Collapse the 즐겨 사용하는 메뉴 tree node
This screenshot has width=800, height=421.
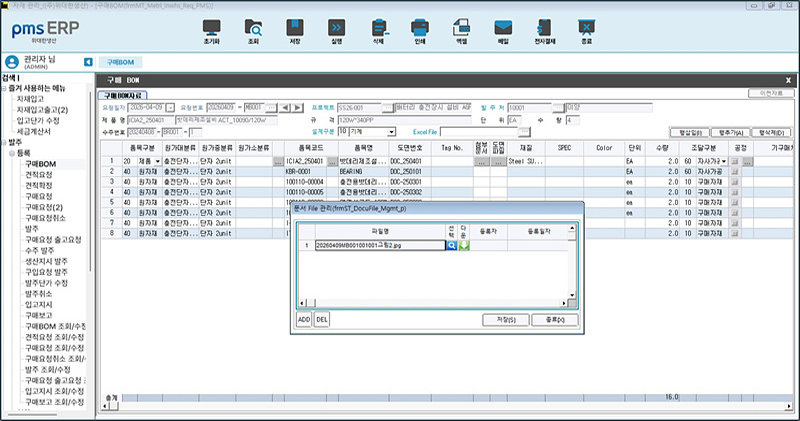tap(5, 90)
